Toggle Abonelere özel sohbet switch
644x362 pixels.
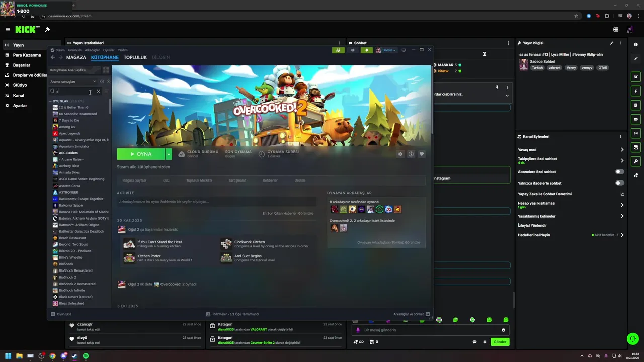pos(620,172)
